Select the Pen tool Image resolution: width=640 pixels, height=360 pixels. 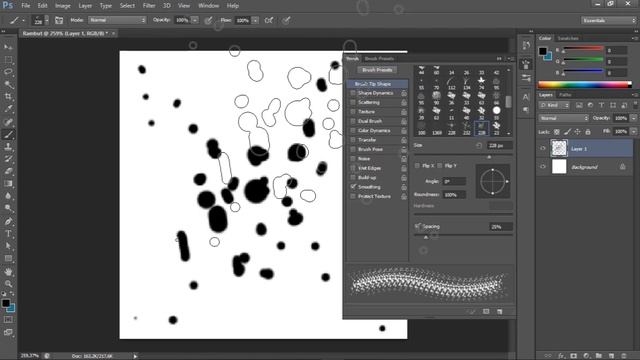pyautogui.click(x=8, y=221)
